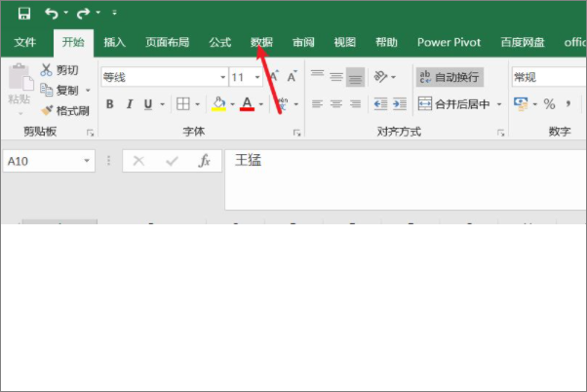
Task: Open the borders dropdown arrow
Action: [197, 104]
